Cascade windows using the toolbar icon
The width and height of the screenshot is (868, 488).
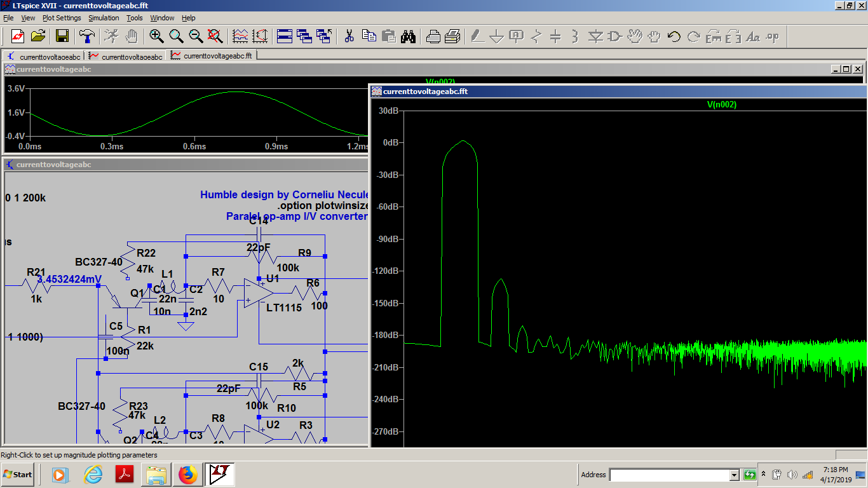point(304,36)
